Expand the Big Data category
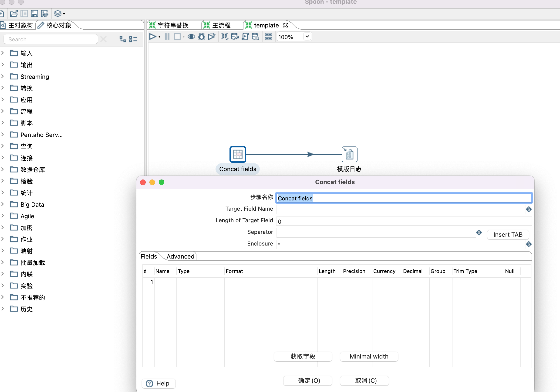 tap(2, 204)
